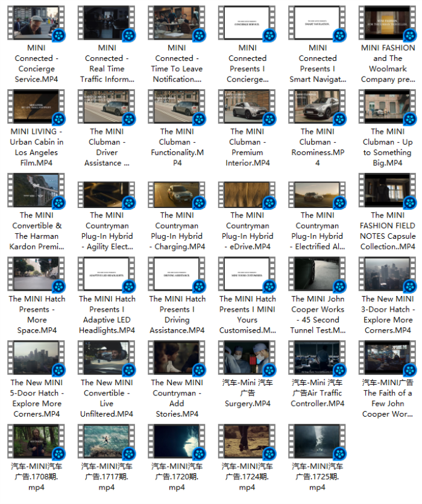The width and height of the screenshot is (422, 504).
Task: Select 汽车-MINI汽车广告.1720期.mp4 video icon
Action: tap(177, 441)
